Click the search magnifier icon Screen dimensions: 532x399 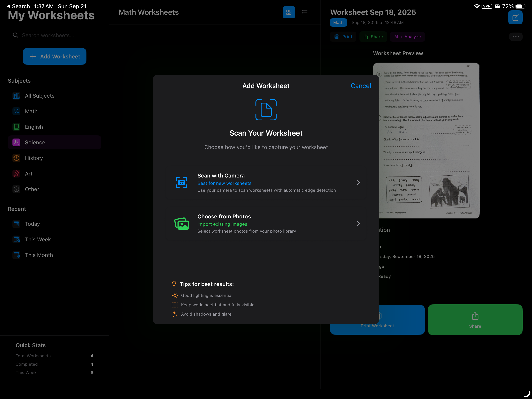pos(16,35)
